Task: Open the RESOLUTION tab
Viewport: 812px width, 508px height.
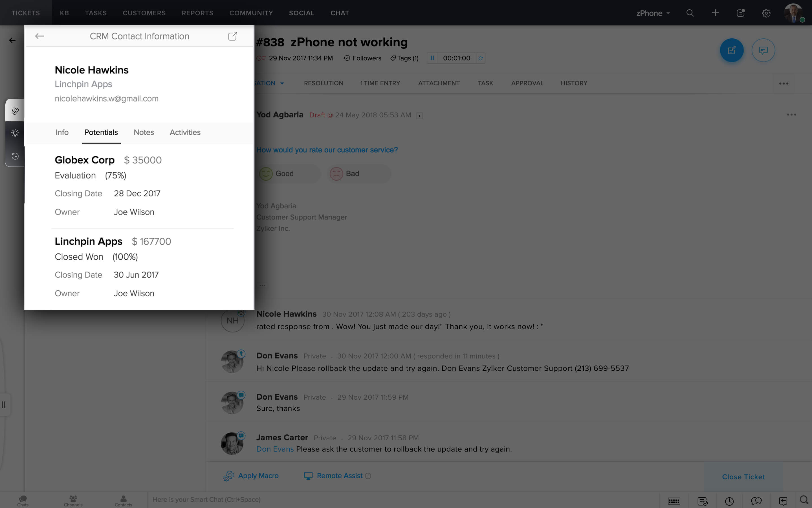Action: click(323, 83)
